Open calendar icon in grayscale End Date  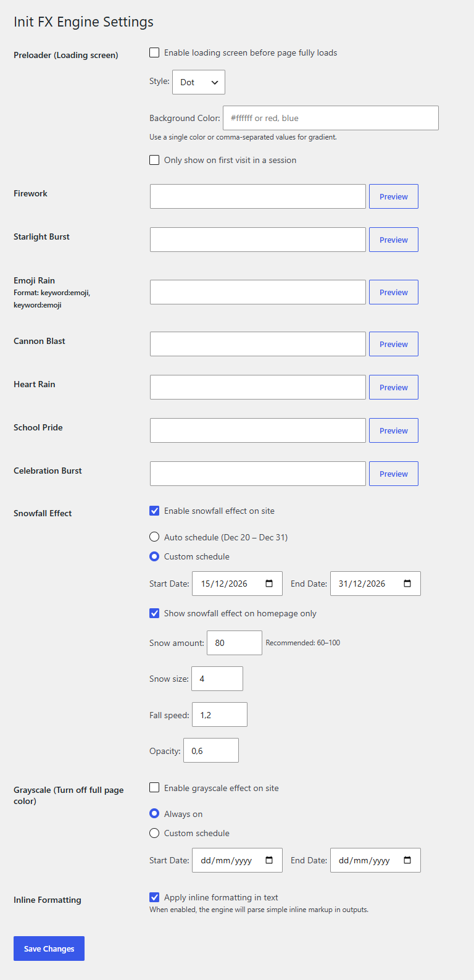tap(407, 860)
